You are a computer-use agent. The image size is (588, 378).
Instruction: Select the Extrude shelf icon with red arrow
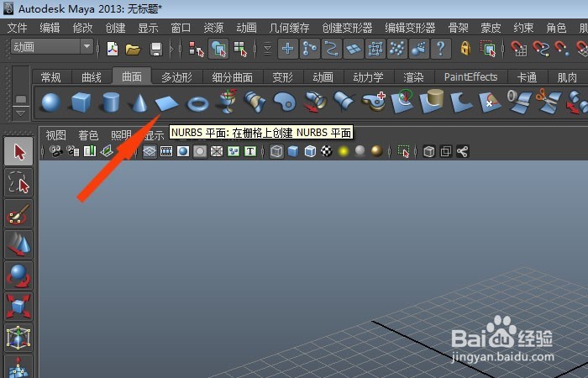(315, 102)
